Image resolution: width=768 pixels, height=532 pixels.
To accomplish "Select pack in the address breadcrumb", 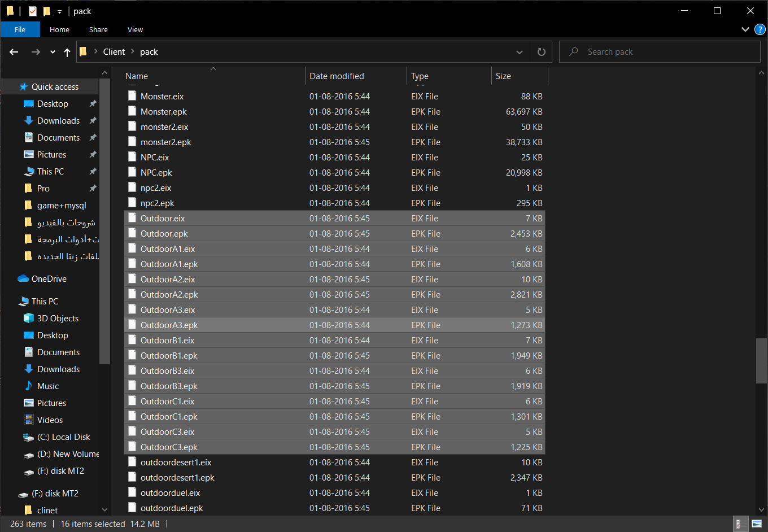I will click(x=149, y=52).
